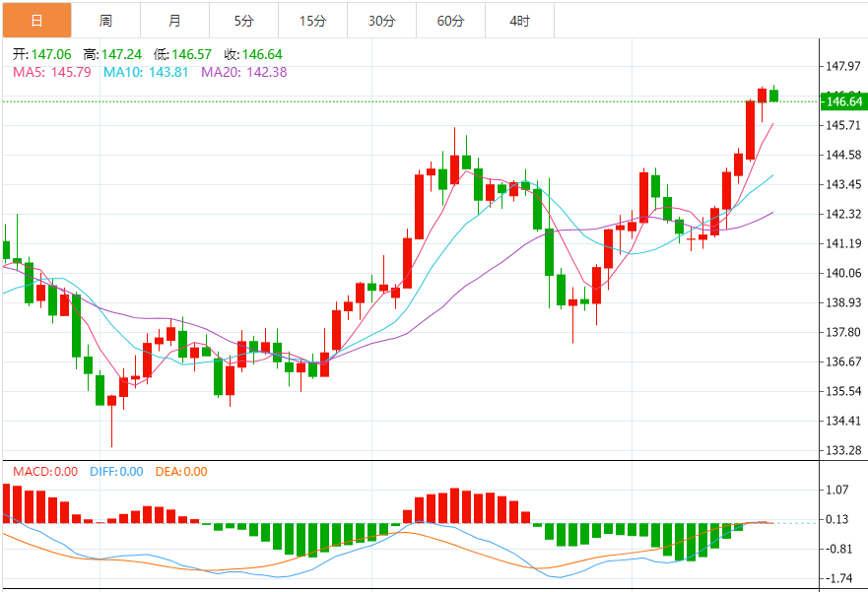Screen dimensions: 868x592
Task: Open the 5分 timeframe tab
Action: click(244, 21)
